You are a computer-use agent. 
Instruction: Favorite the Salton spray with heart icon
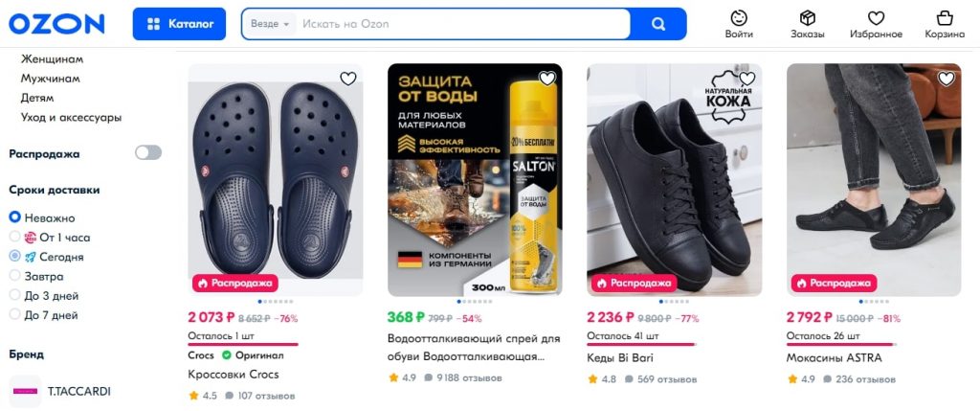tap(546, 79)
